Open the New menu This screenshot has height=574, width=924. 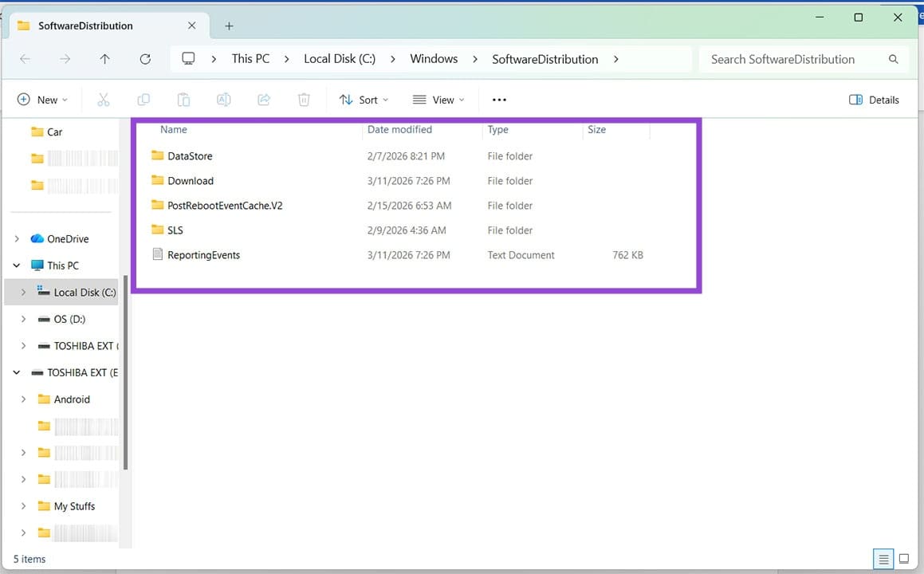click(43, 99)
